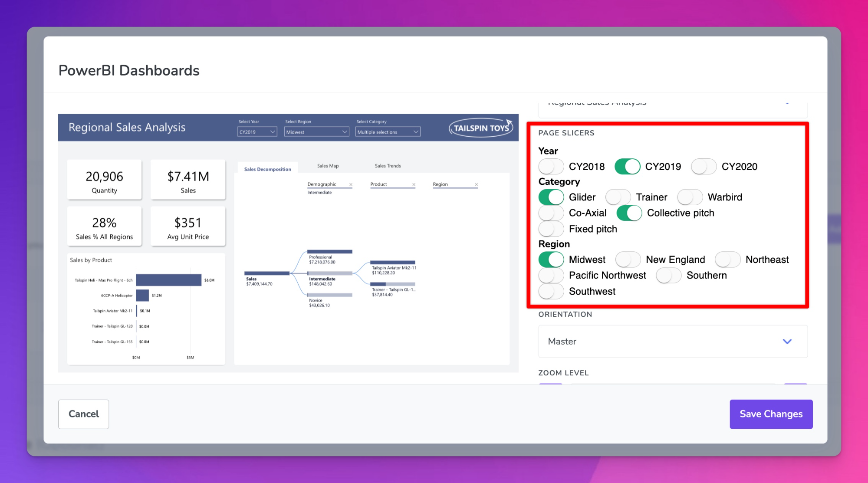Disable the Midwest region slicer
Viewport: 868px width, 483px height.
pyautogui.click(x=551, y=259)
